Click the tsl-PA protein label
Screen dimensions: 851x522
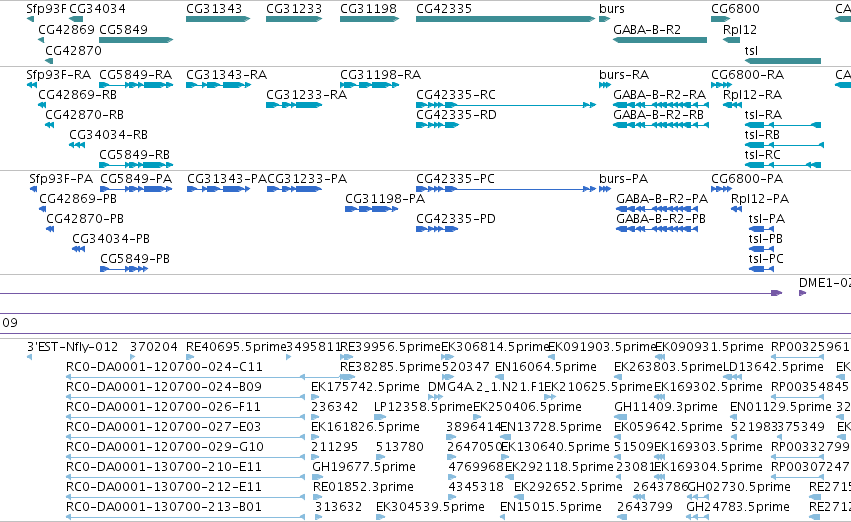pyautogui.click(x=766, y=219)
